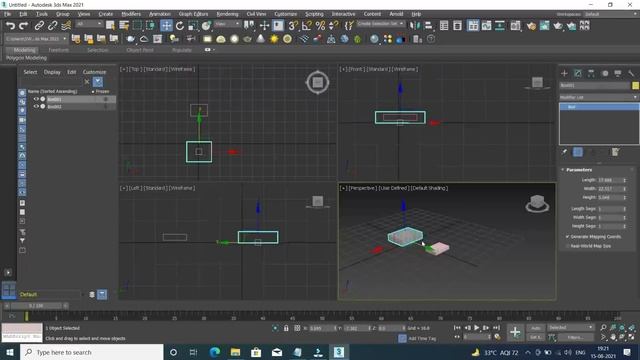
Task: Click the object color swatch in Modify panel
Action: point(635,85)
